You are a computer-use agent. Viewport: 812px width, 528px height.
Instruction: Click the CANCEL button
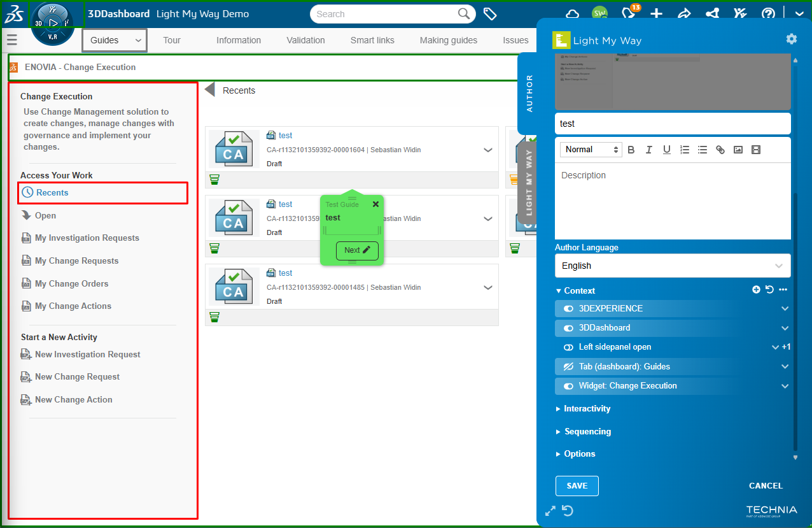(766, 485)
